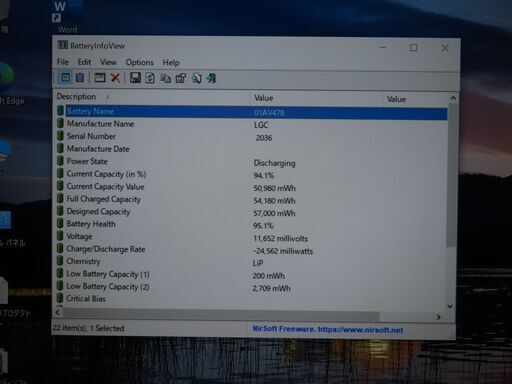Open Properties with the toolbar properties icon
Screen dimensions: 512x384
pos(181,78)
